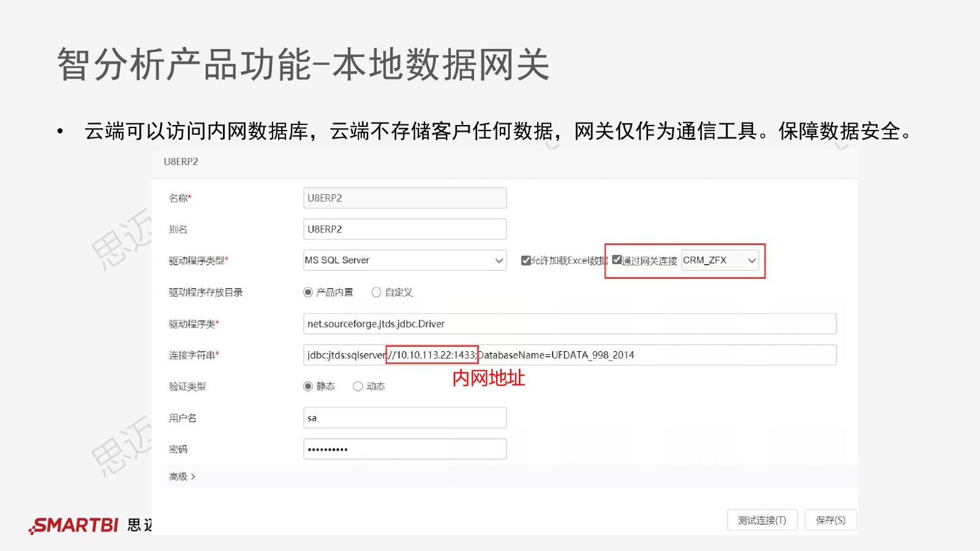Click the 用户名 username field containing sa
This screenshot has width=980, height=551.
click(x=404, y=418)
